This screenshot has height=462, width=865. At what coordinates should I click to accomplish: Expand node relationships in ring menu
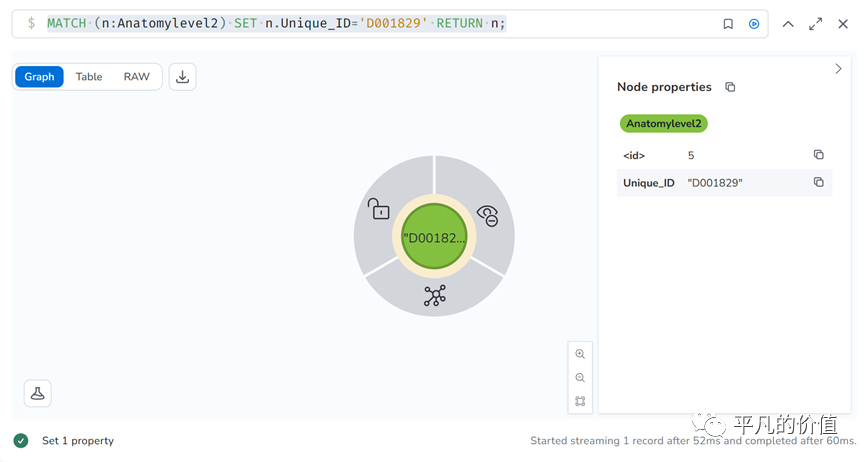pyautogui.click(x=434, y=295)
